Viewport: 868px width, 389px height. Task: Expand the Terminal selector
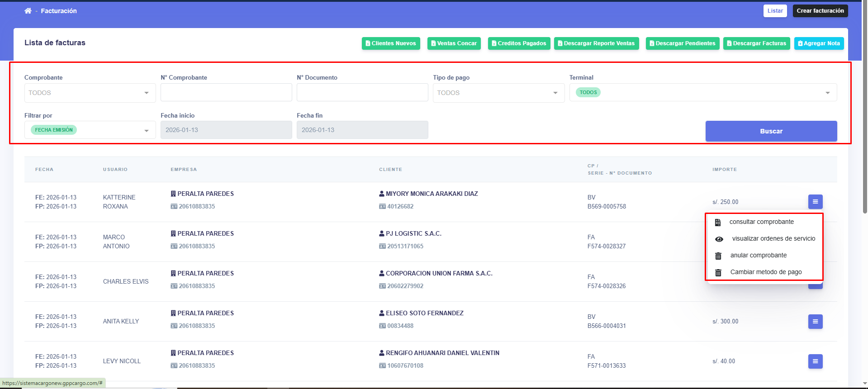702,93
